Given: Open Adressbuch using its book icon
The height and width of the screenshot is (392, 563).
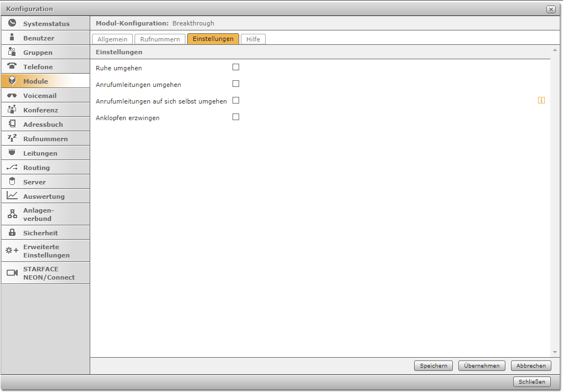Looking at the screenshot, I should tap(12, 124).
